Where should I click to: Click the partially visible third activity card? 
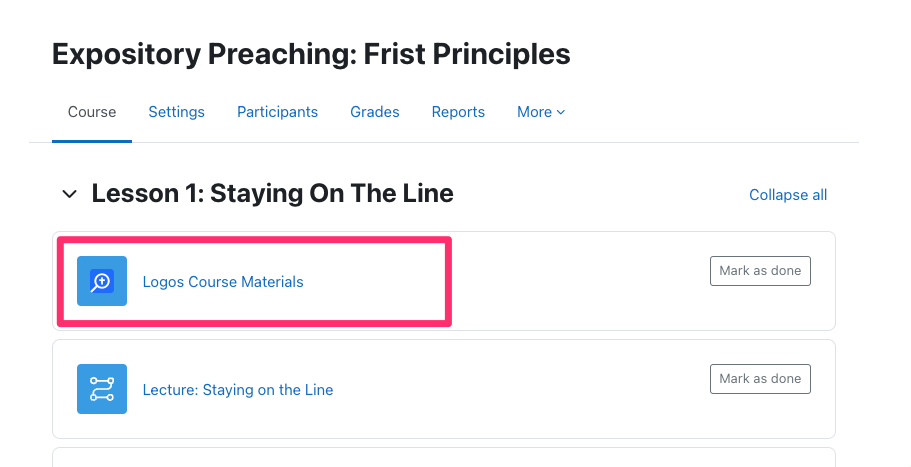click(x=444, y=457)
